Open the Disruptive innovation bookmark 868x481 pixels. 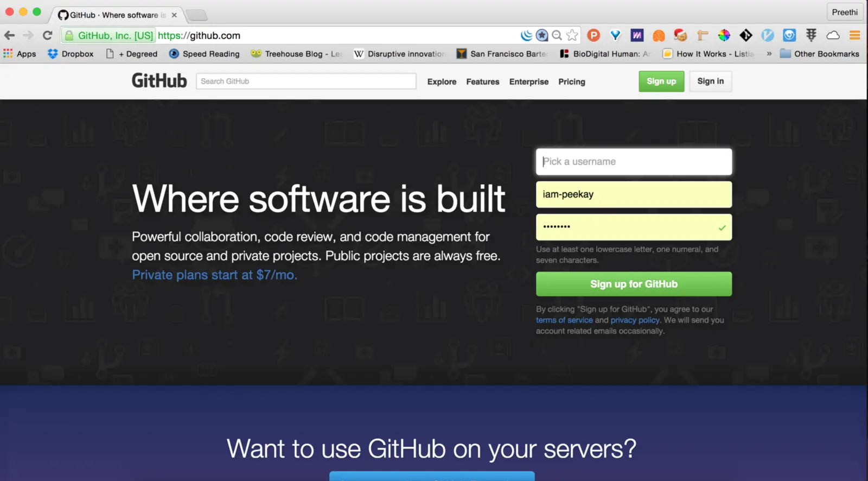pos(400,54)
